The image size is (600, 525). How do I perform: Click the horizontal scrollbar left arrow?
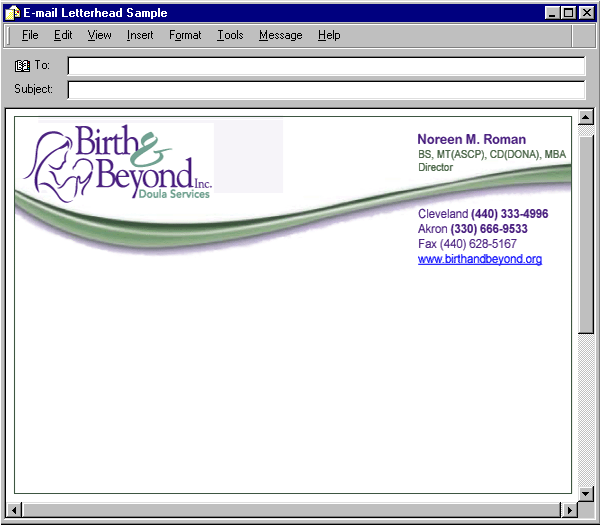pos(14,510)
